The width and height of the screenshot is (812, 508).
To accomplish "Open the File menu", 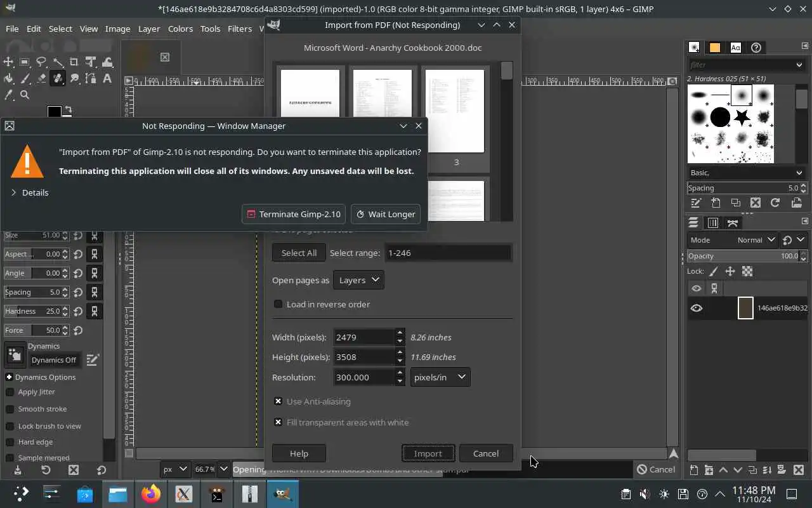I will tap(12, 29).
